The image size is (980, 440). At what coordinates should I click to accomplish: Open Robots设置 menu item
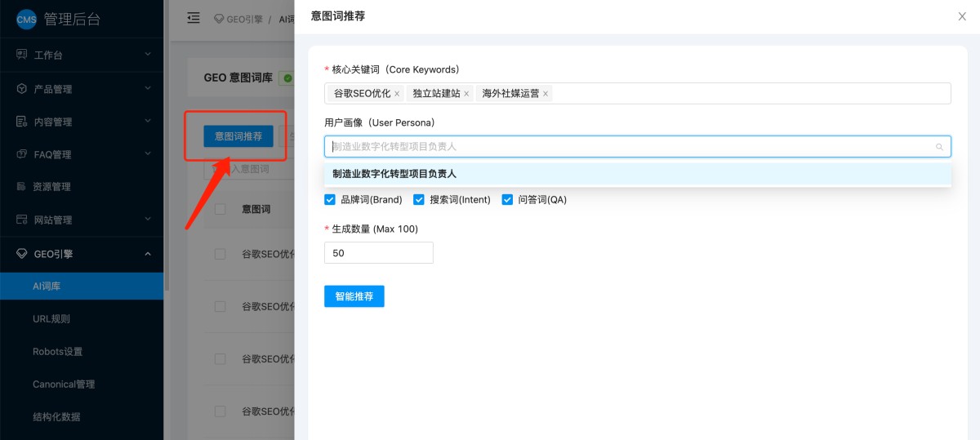[57, 352]
